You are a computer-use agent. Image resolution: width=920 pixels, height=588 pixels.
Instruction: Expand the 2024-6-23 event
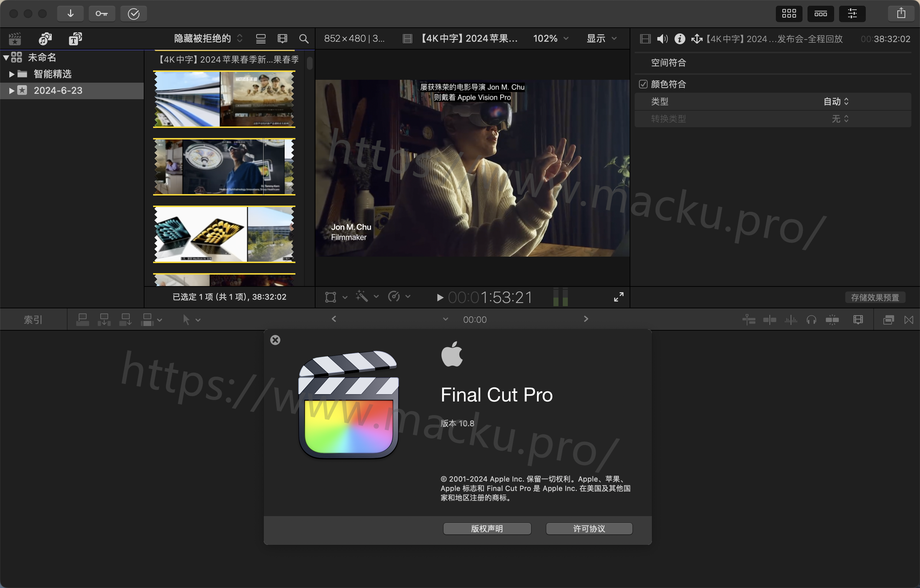click(x=11, y=91)
